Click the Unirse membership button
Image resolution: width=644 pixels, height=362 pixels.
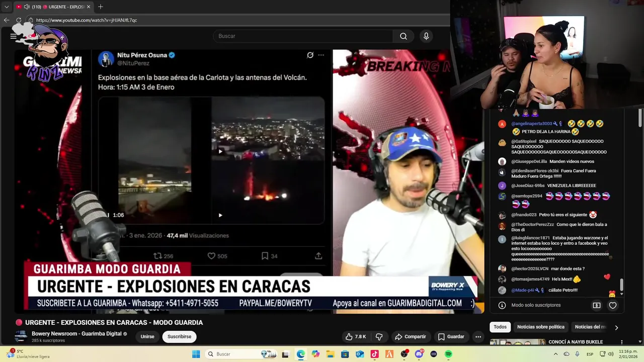(147, 337)
